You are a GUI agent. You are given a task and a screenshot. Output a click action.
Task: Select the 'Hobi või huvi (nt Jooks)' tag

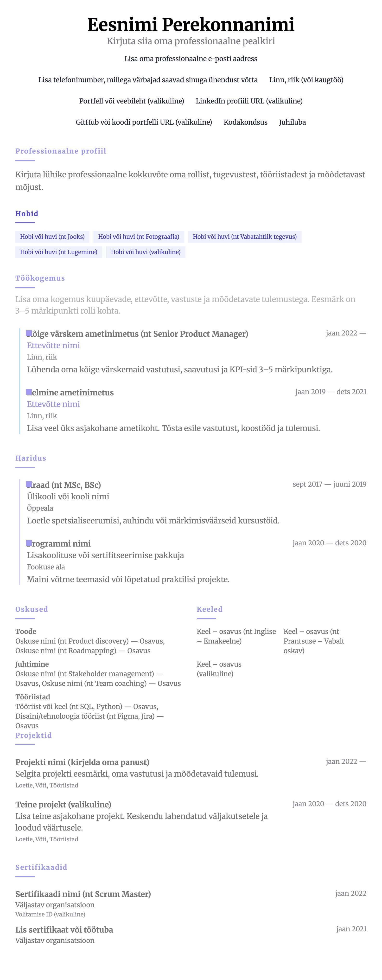coord(52,237)
